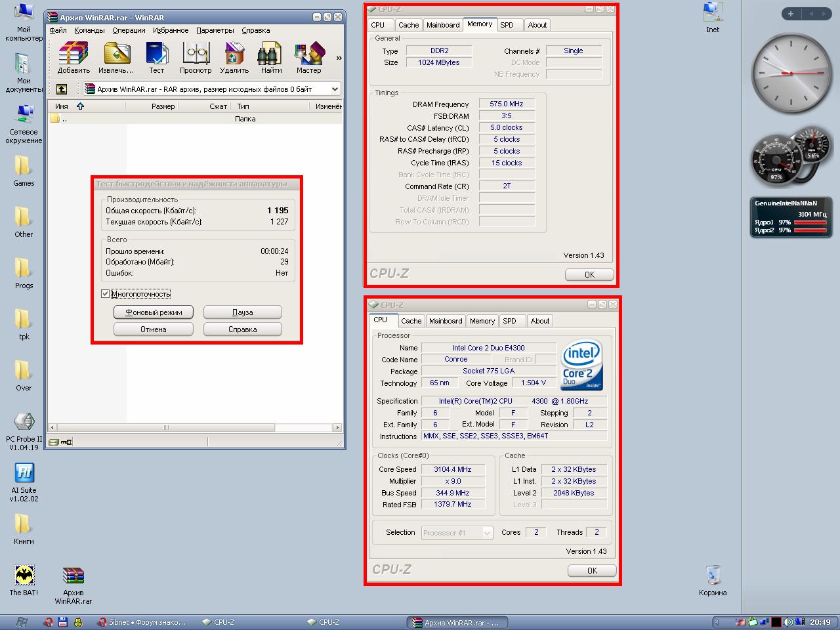The width and height of the screenshot is (840, 630).
Task: Open The BAT! desktop icon
Action: pyautogui.click(x=24, y=580)
